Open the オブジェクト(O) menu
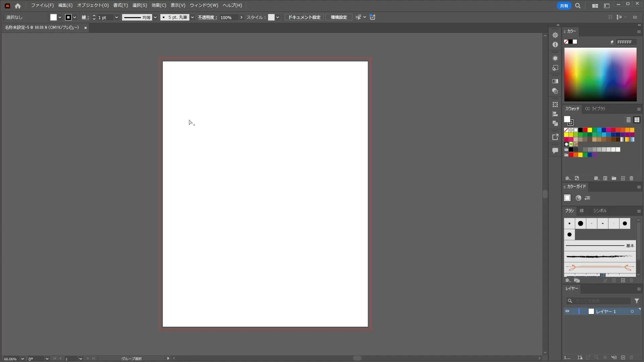Screen dimensions: 644x362 coord(93,5)
